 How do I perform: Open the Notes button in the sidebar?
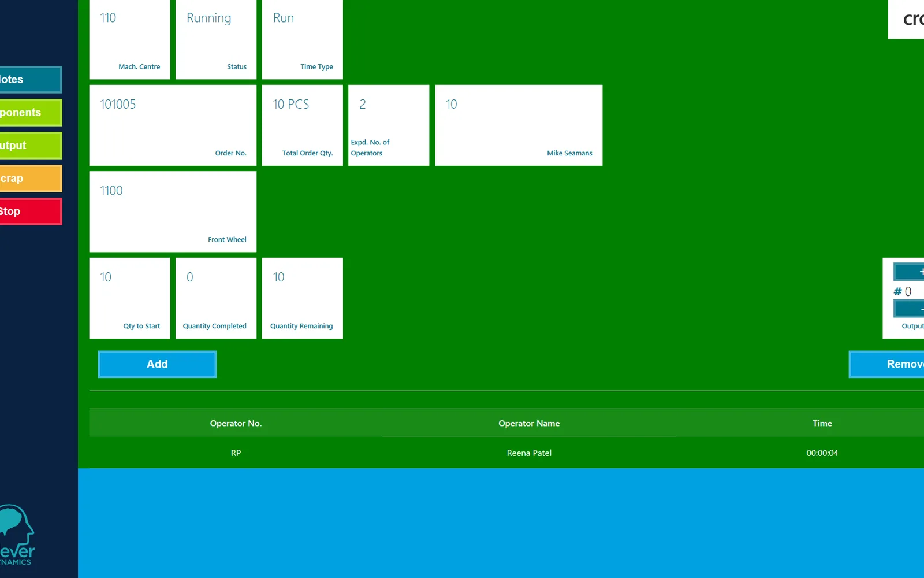click(31, 80)
